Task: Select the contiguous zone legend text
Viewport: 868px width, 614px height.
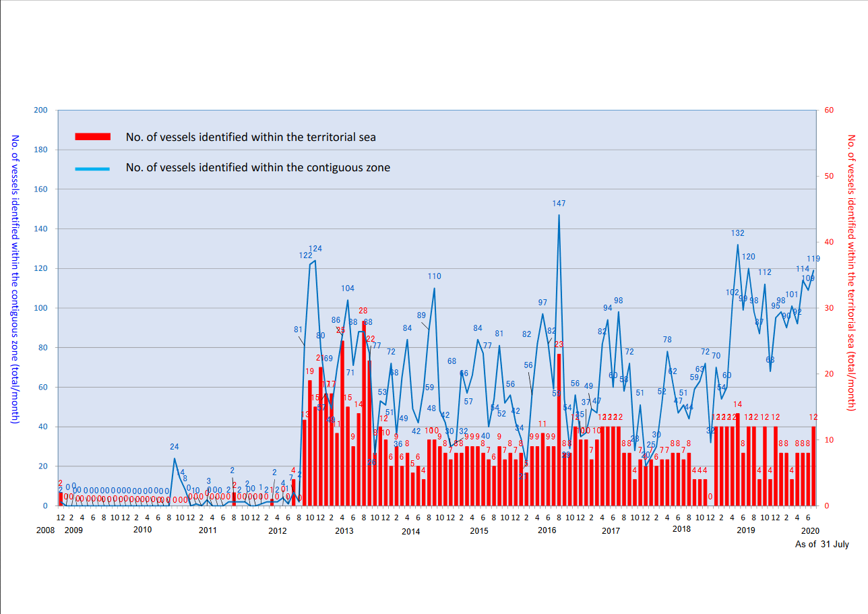Action: pos(257,168)
